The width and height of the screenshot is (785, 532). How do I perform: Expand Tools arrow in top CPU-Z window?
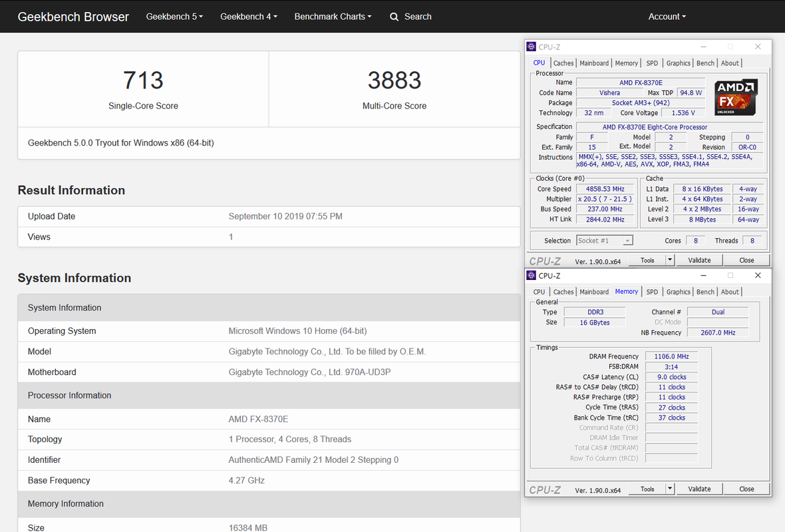[x=670, y=260]
